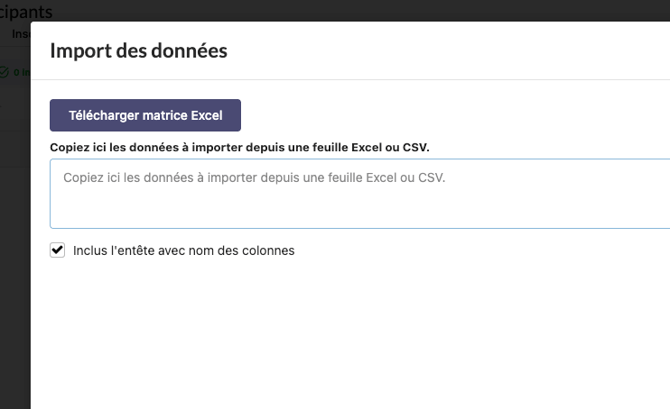Screen dimensions: 670x409
Task: Uncheck the Inclus l'entête checkbox
Action: point(57,250)
